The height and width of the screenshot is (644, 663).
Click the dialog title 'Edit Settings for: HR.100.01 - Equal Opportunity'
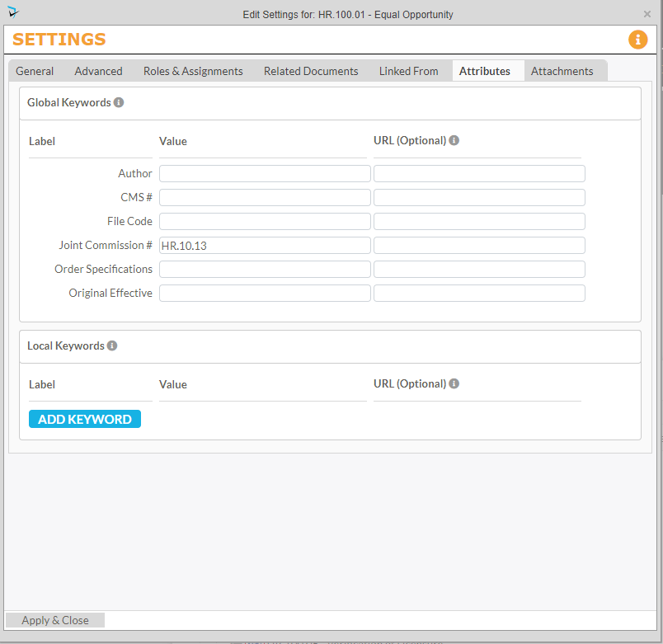(347, 14)
